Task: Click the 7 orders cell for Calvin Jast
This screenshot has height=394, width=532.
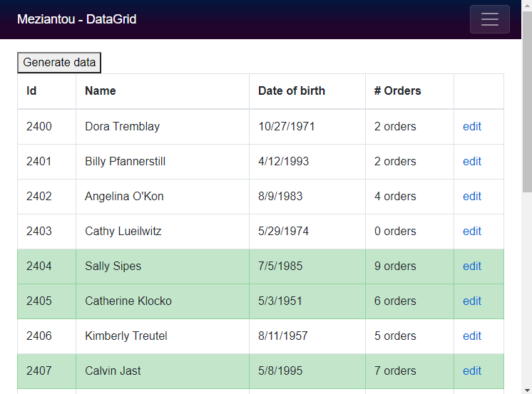Action: [x=395, y=371]
